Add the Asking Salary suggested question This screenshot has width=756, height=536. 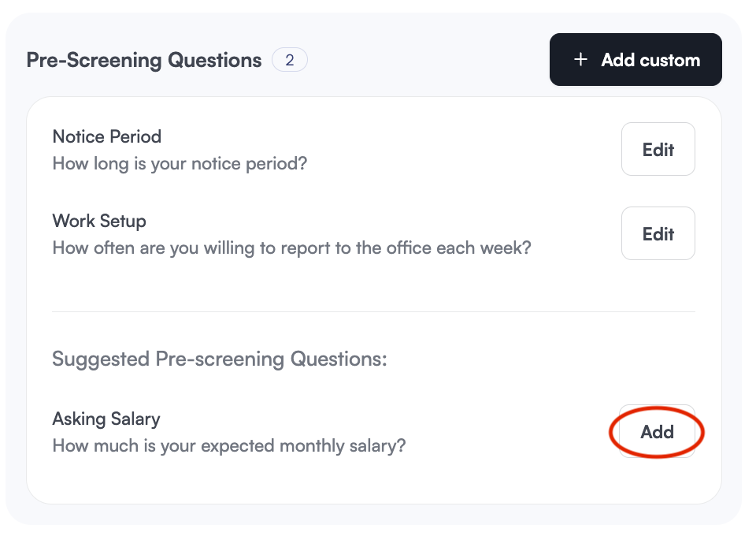[658, 432]
